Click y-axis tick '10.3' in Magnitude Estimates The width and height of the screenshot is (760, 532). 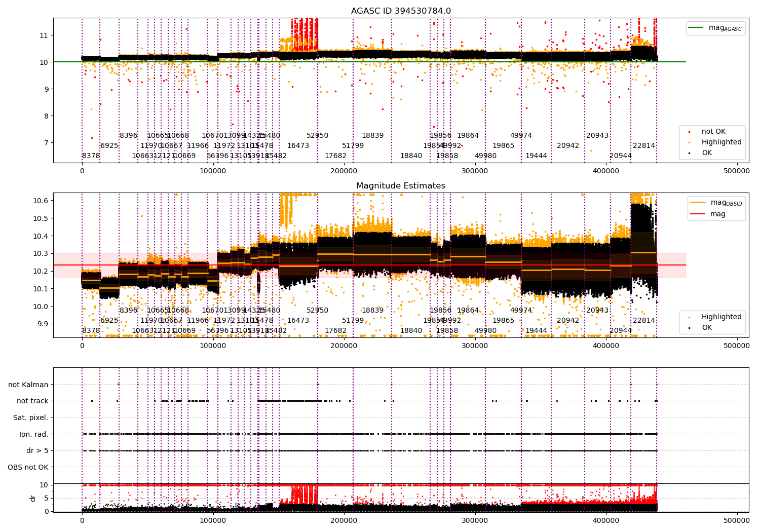(42, 254)
